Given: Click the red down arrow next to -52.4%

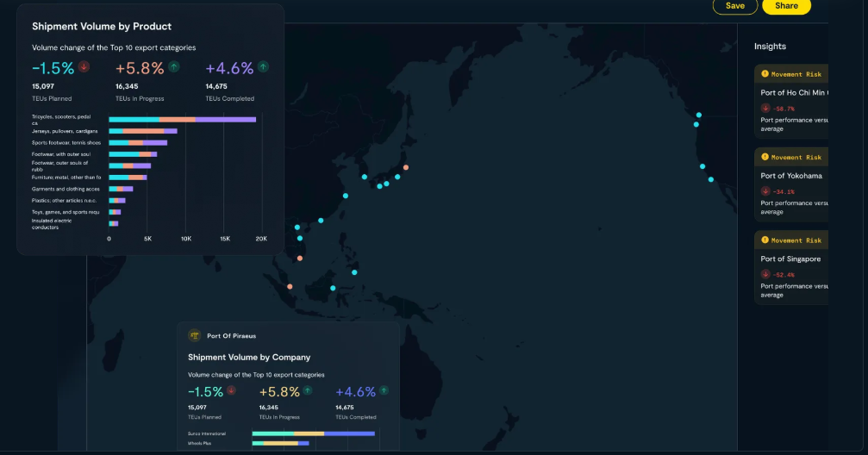Looking at the screenshot, I should click(x=765, y=275).
